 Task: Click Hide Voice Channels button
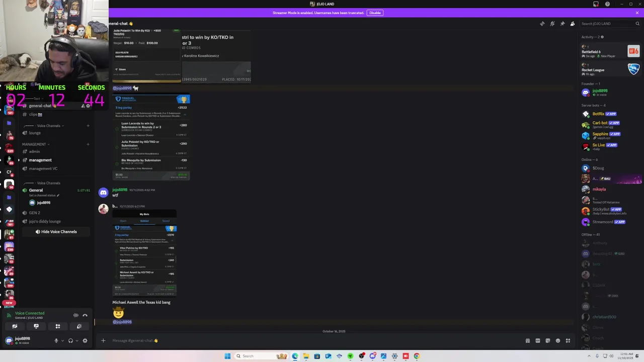click(56, 232)
